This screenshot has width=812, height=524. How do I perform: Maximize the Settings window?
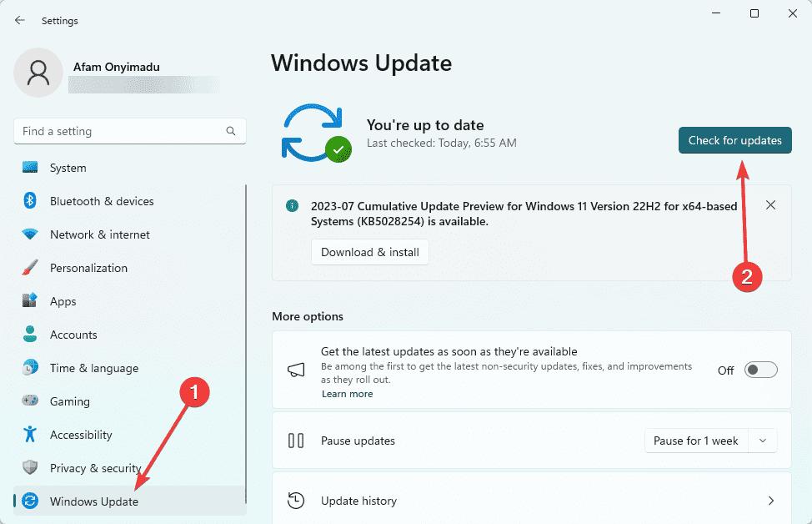(754, 13)
